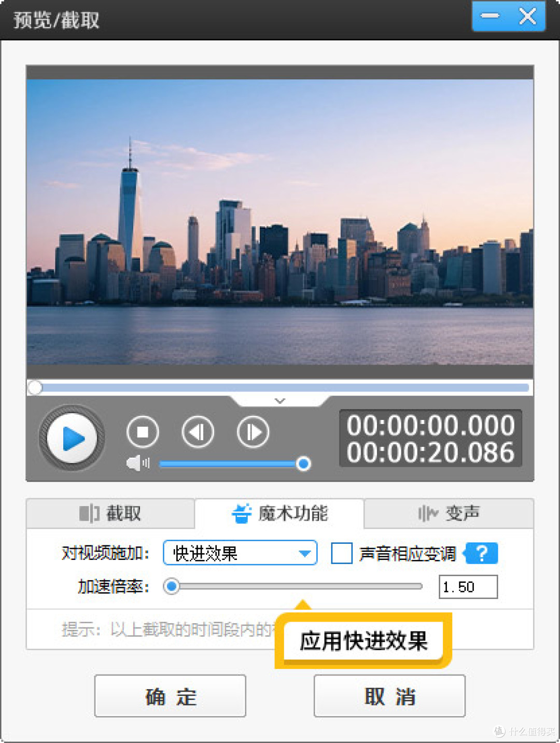Enable the 声音相应变调 checkbox
Screen dimensions: 560x743
(x=342, y=553)
